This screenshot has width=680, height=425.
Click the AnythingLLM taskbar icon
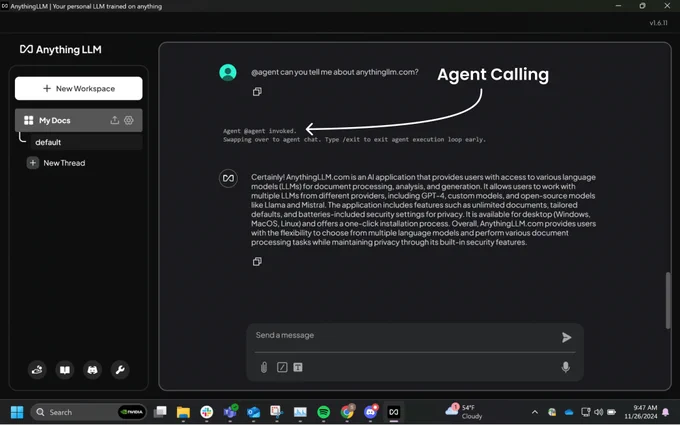tap(394, 412)
